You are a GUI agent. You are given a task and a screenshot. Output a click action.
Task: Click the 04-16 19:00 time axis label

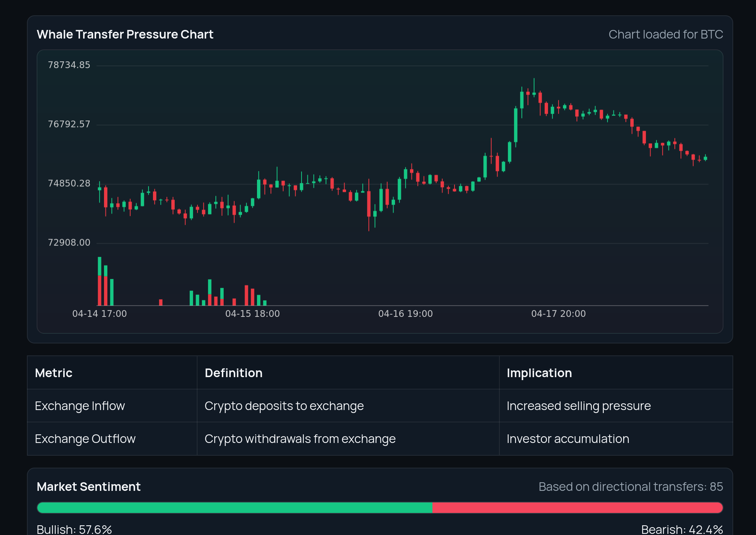point(405,314)
